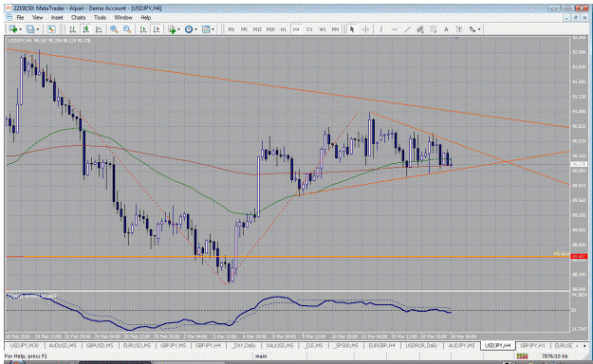This screenshot has height=364, width=593.
Task: Click the document icon beside File menu
Action: tap(9, 17)
